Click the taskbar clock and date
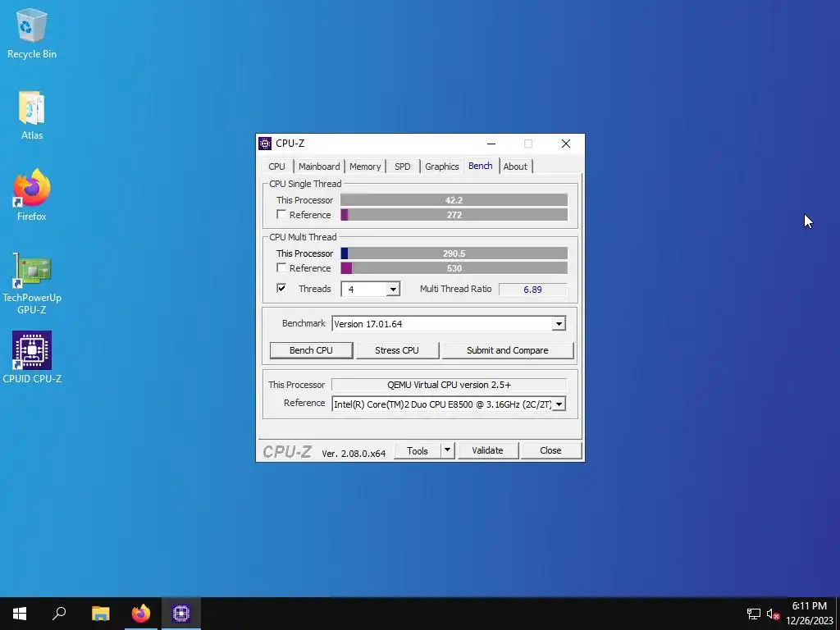 (x=809, y=614)
